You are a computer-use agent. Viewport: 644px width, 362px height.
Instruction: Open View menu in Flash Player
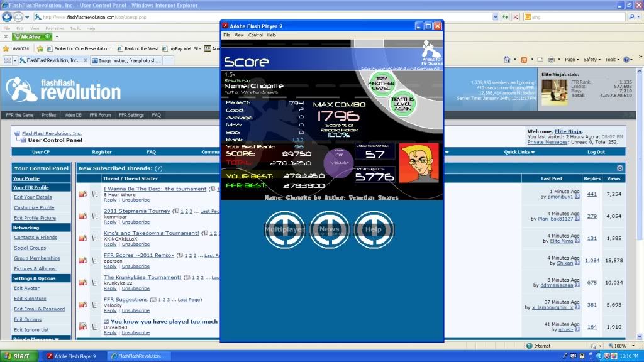tap(239, 35)
